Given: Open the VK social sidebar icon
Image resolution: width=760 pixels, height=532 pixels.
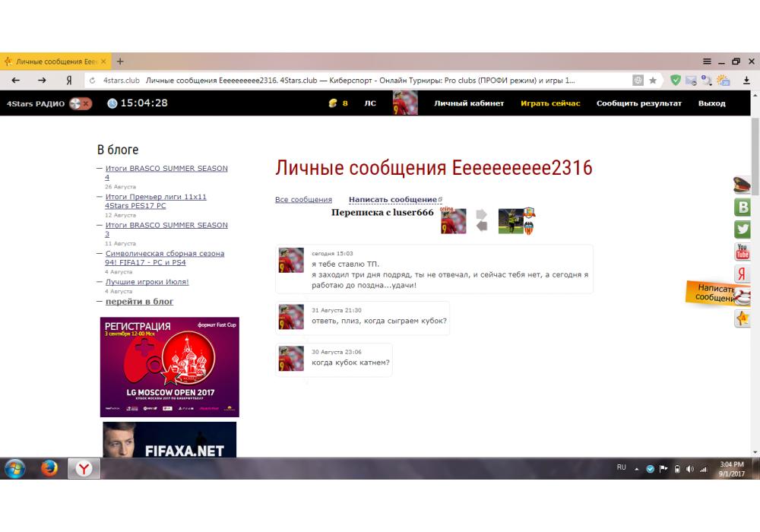Looking at the screenshot, I should [x=743, y=207].
